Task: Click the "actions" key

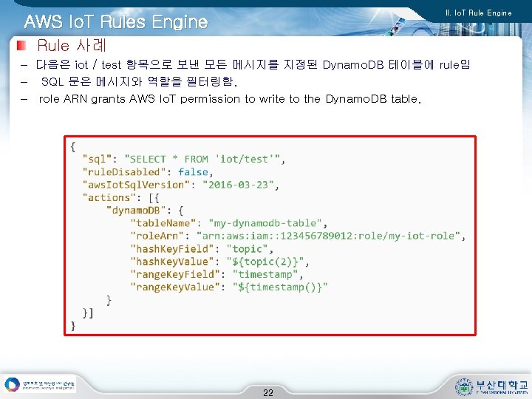Action: (109, 197)
